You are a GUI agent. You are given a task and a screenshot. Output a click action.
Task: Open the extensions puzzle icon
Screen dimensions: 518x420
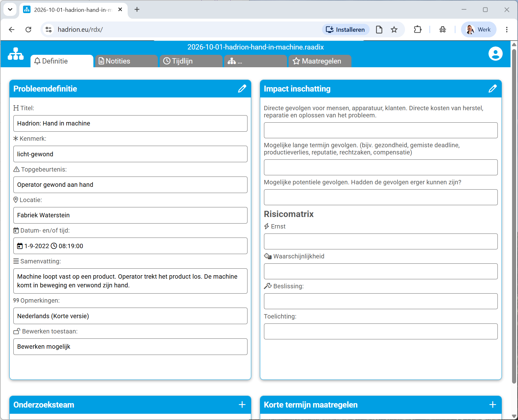pos(418,30)
